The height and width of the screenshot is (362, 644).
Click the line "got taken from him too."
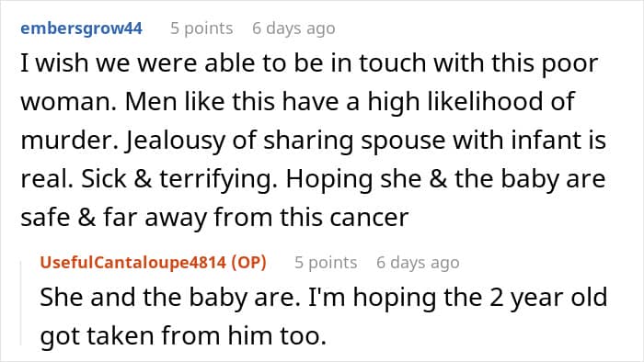click(183, 335)
